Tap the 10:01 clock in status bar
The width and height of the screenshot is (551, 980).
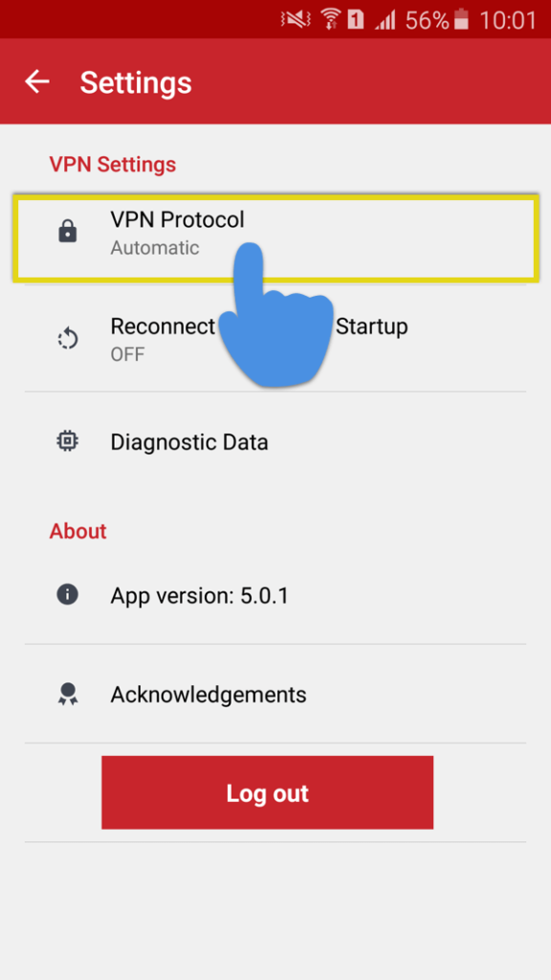508,21
